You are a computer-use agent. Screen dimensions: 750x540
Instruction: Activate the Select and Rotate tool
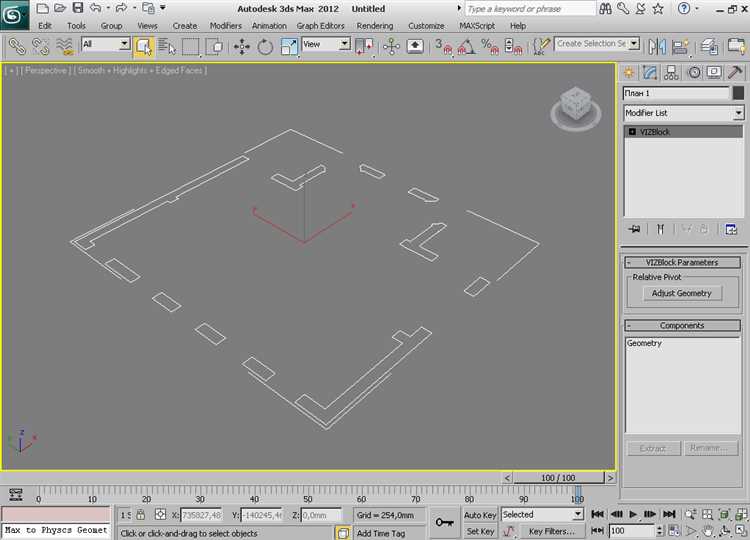click(265, 47)
